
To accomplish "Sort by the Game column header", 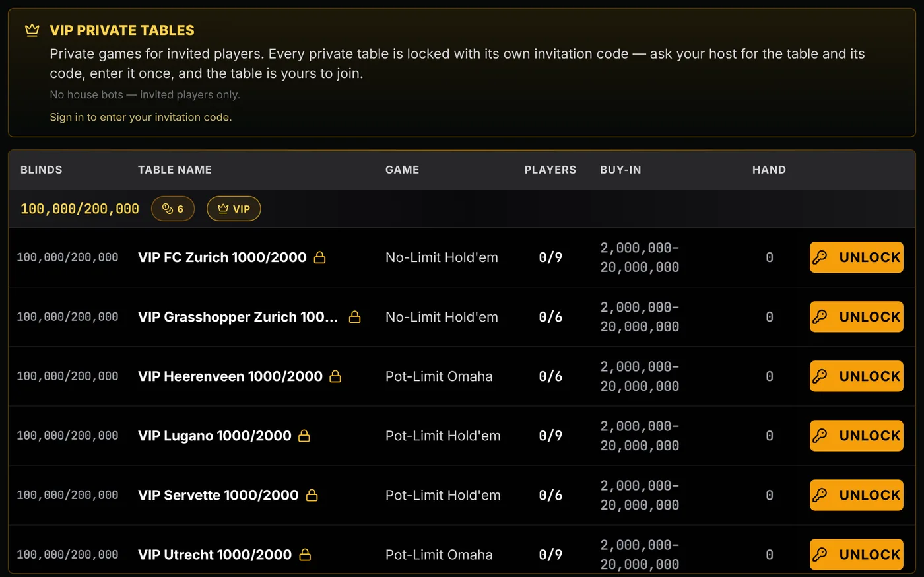I will tap(403, 170).
